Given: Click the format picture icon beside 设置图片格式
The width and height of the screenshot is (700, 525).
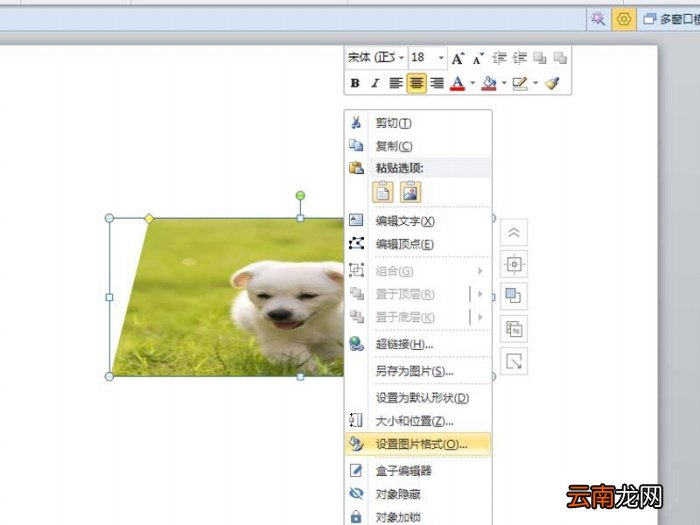Looking at the screenshot, I should 357,444.
